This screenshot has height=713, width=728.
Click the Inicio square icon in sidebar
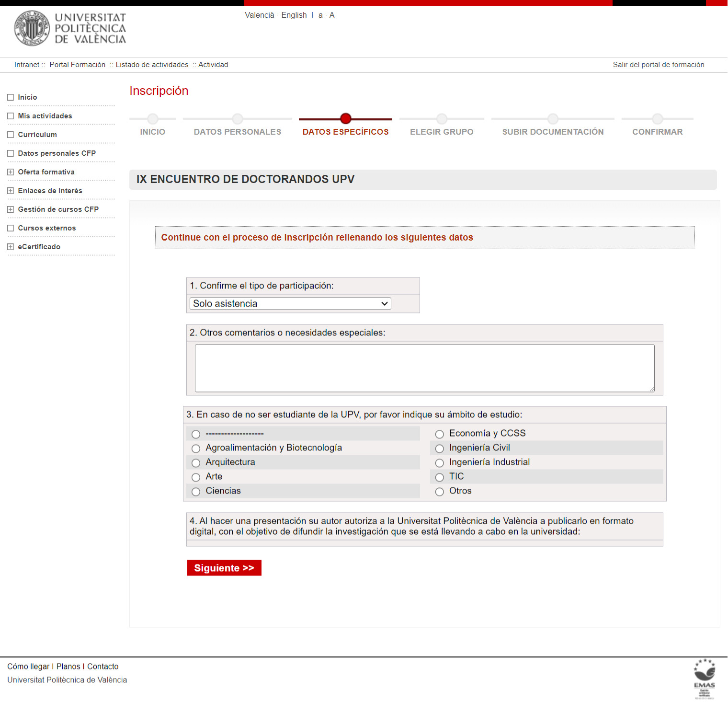(x=11, y=97)
